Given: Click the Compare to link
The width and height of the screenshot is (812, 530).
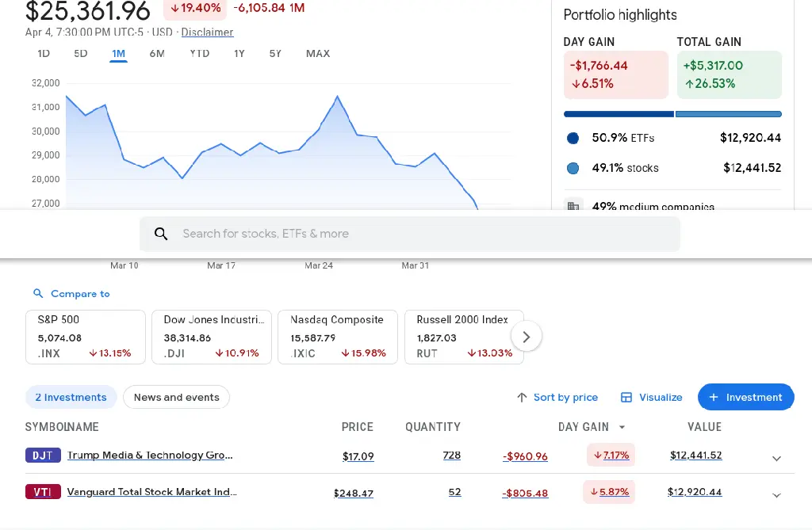Looking at the screenshot, I should tap(80, 294).
